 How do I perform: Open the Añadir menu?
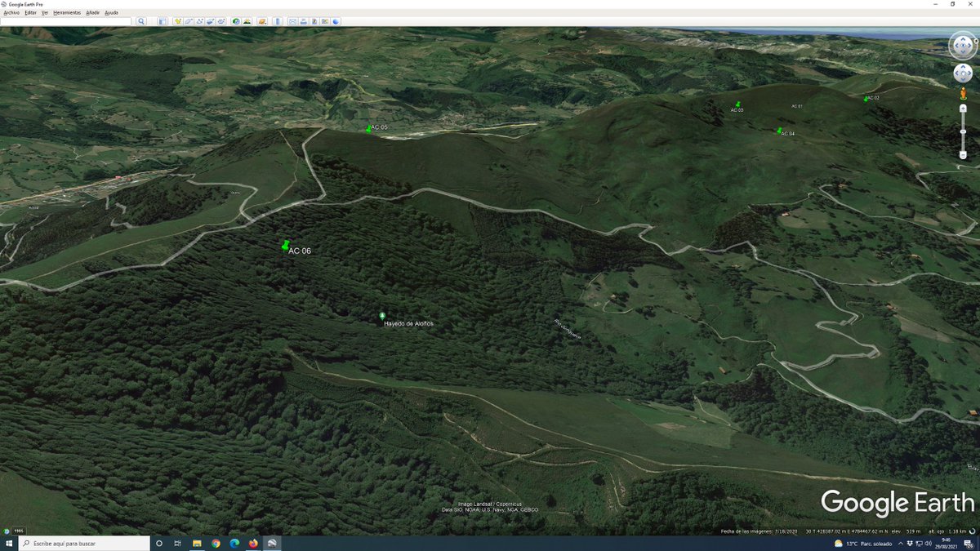[92, 13]
